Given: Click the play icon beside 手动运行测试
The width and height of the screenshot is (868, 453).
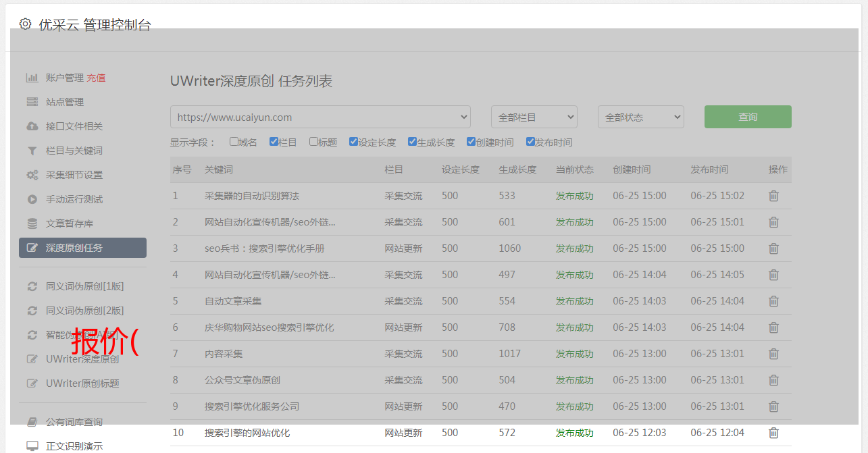Looking at the screenshot, I should [32, 199].
